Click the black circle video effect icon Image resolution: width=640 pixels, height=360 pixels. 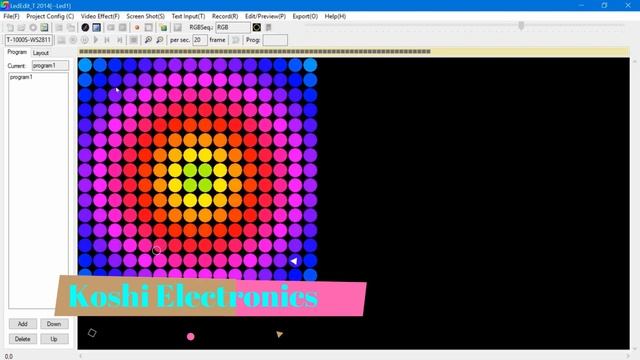pos(85,27)
